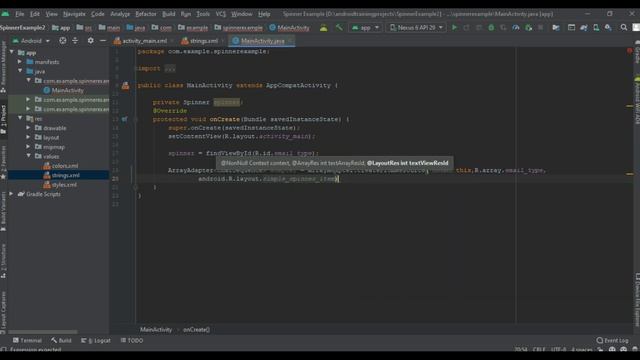
Task: Open the File menu
Action: click(x=20, y=14)
